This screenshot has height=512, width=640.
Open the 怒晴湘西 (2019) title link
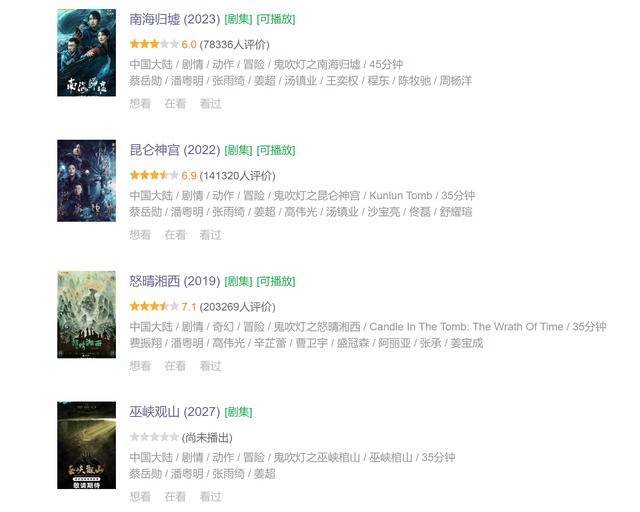pos(175,281)
